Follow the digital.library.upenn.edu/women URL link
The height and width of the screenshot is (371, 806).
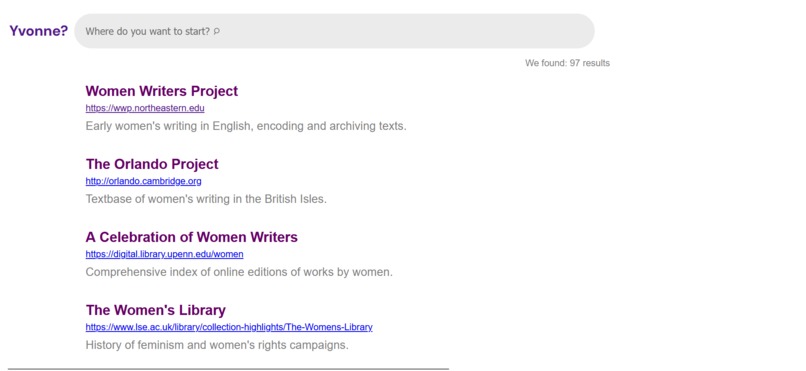[164, 254]
